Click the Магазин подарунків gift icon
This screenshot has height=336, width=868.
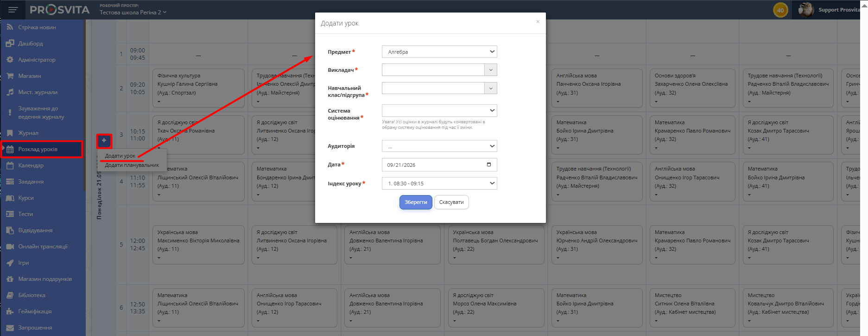(10, 279)
